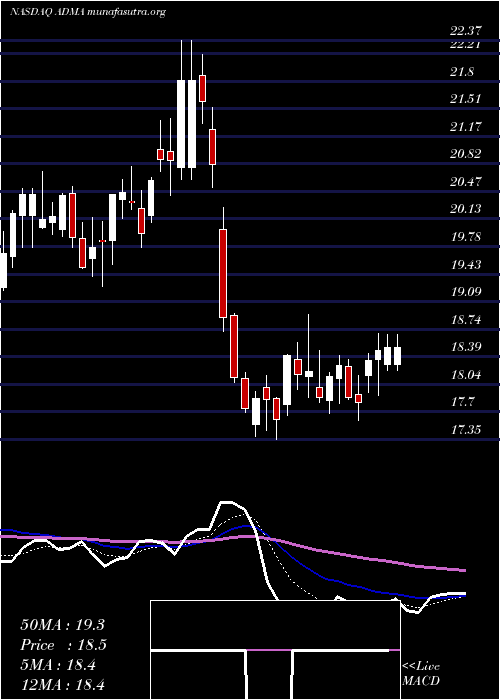Select the 19.78 price level label
Screen dimensions: 500x700
pos(466,237)
